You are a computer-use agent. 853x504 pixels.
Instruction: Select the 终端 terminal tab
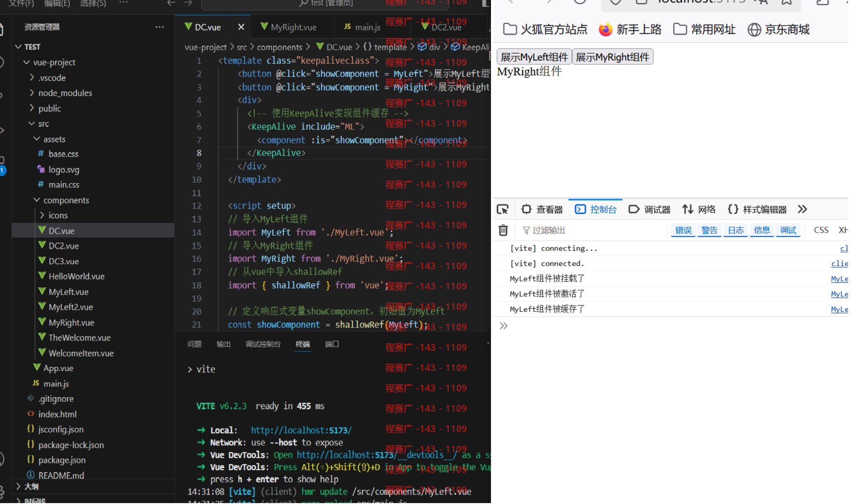tap(303, 344)
